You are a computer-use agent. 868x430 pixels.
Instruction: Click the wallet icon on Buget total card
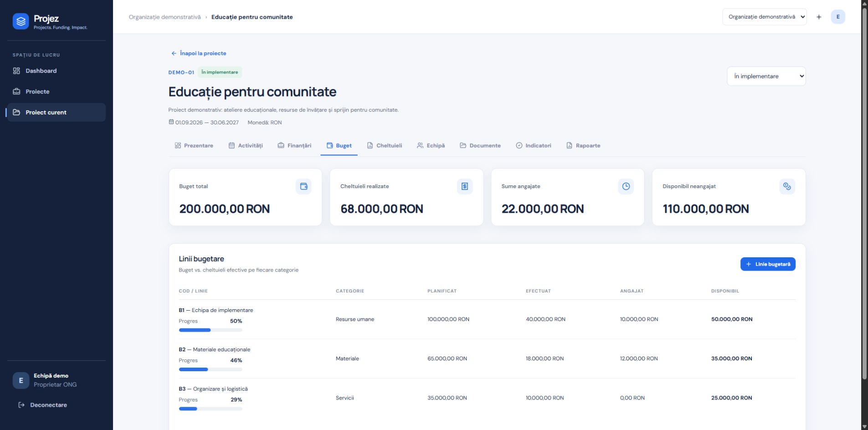(x=303, y=186)
